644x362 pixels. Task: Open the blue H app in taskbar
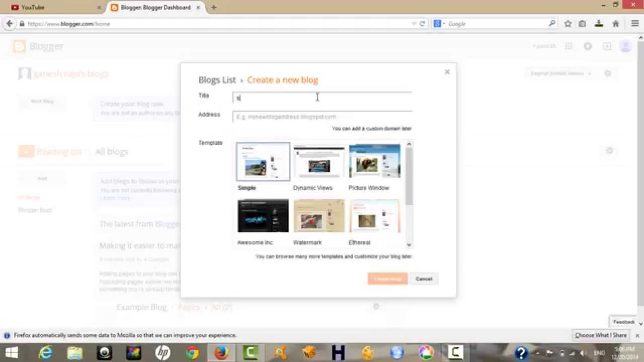point(338,352)
